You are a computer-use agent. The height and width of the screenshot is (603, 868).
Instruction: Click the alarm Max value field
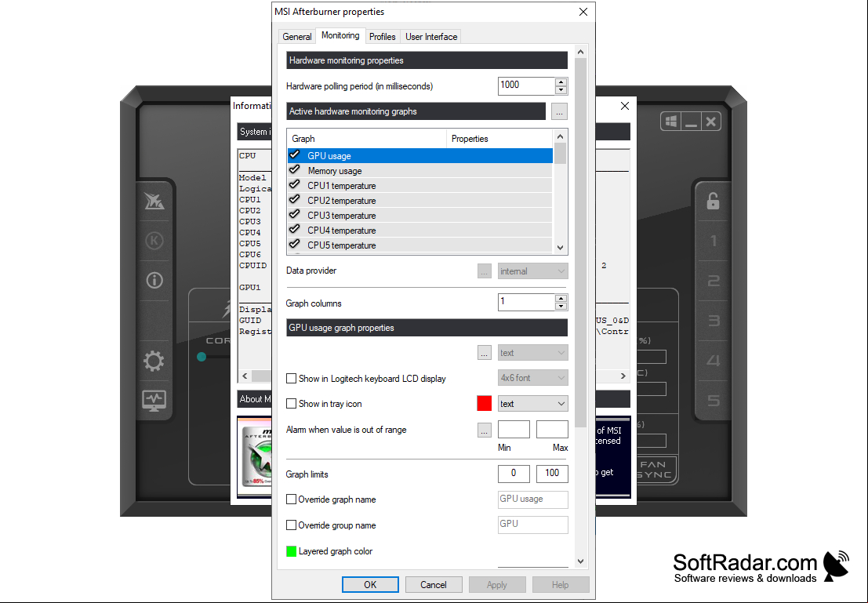pos(552,430)
